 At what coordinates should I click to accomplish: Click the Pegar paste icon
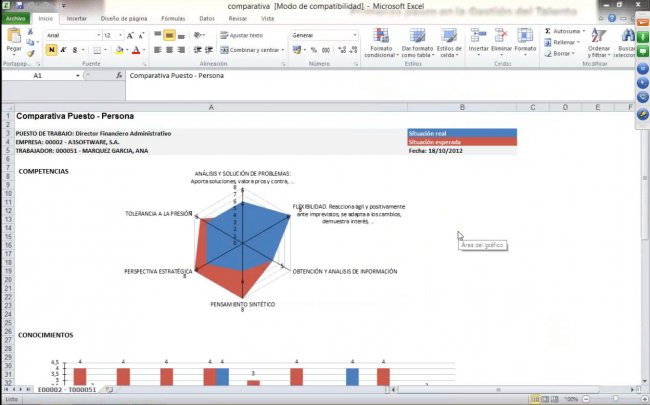pyautogui.click(x=14, y=36)
